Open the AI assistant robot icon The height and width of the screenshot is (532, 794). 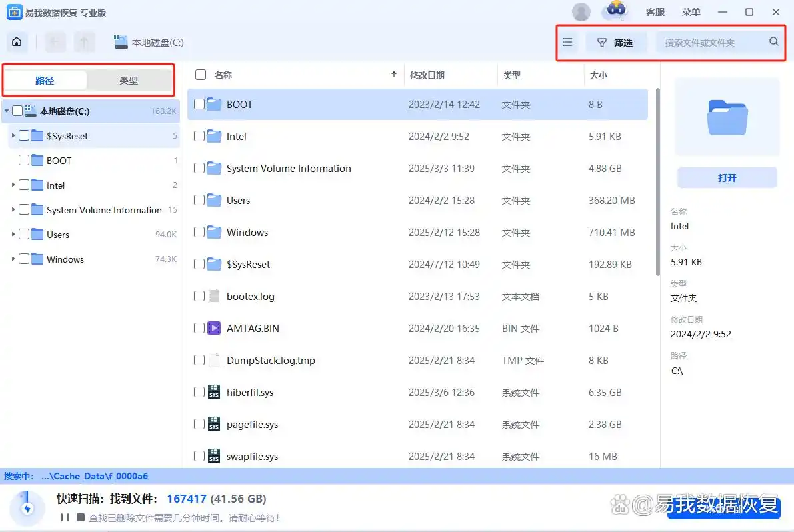coord(615,11)
